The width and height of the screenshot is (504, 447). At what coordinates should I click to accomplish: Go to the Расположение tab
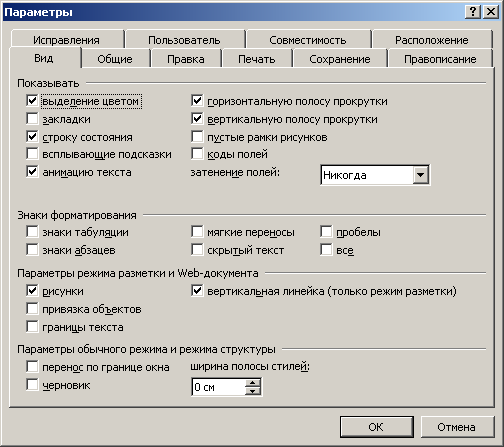[432, 40]
